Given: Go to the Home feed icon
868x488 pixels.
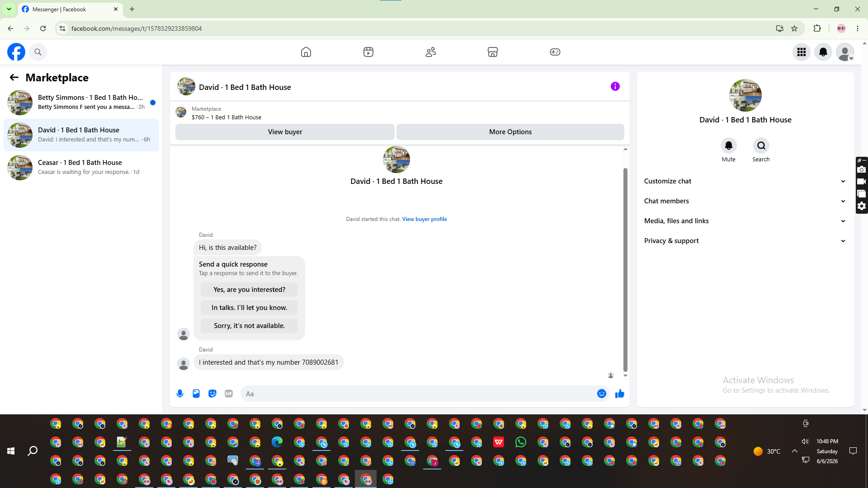Looking at the screenshot, I should 306,52.
